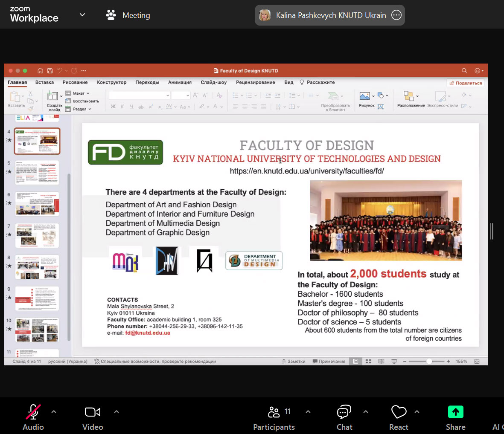Screen dimensions: 504x434
Task: Open the Zoom Meeting info icon
Action: (111, 15)
